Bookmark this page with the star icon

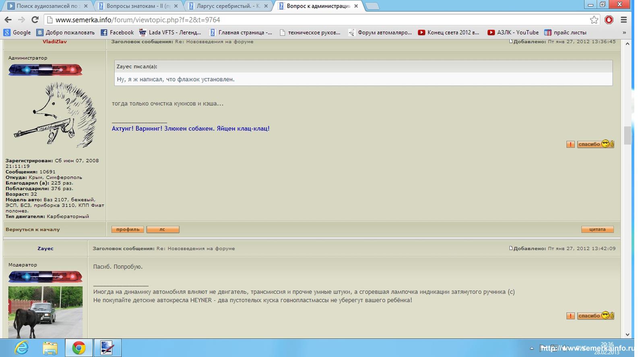tap(594, 20)
